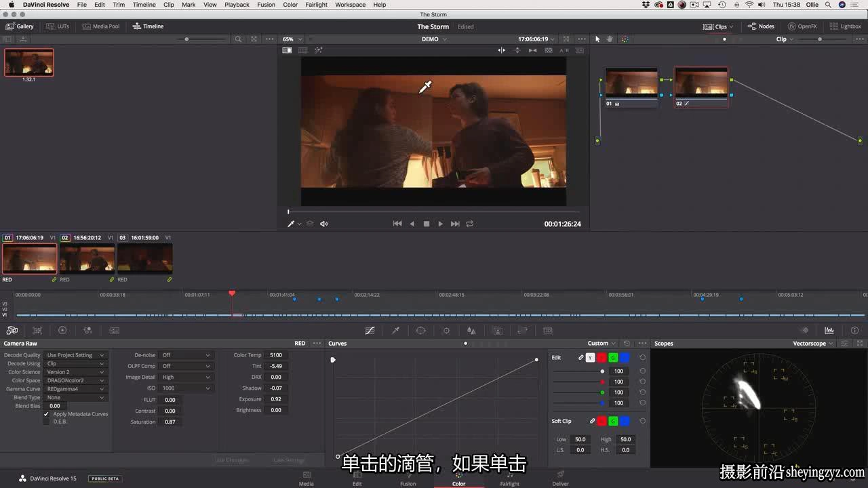Open the Power Window palette icon
Viewport: 868px width, 488px height.
420,330
